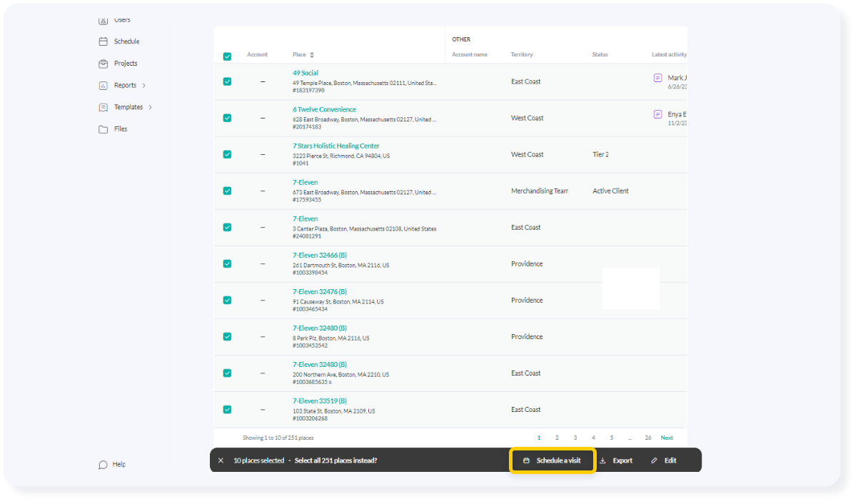Click the Help chat bubble icon
Screen dimensions: 858x504
pos(102,464)
